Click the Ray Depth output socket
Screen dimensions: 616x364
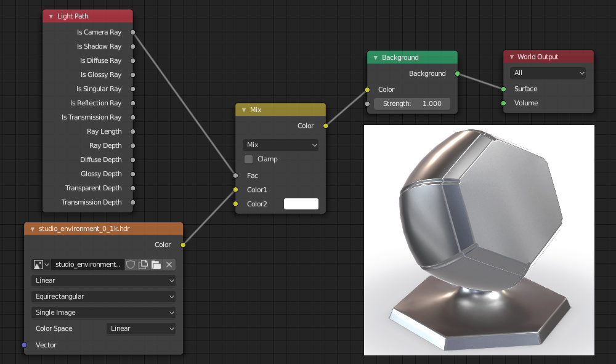[133, 145]
